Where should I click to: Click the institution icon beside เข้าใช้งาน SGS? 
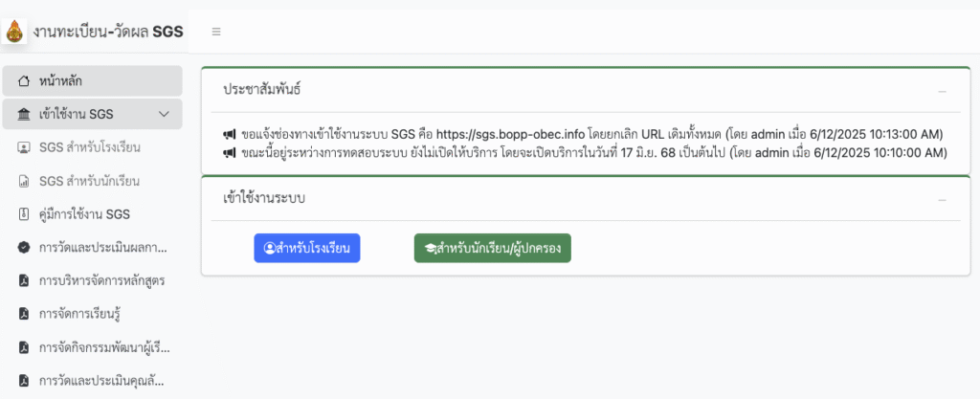(24, 115)
